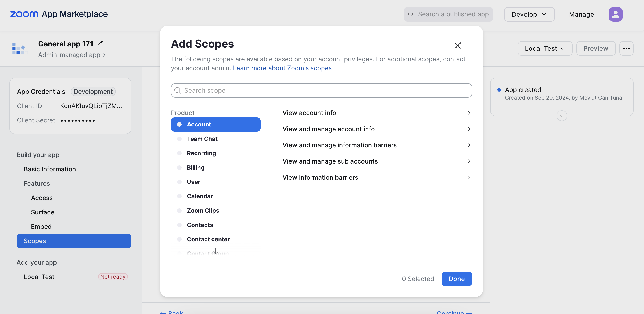Click the search icon in the published app field

click(x=411, y=14)
